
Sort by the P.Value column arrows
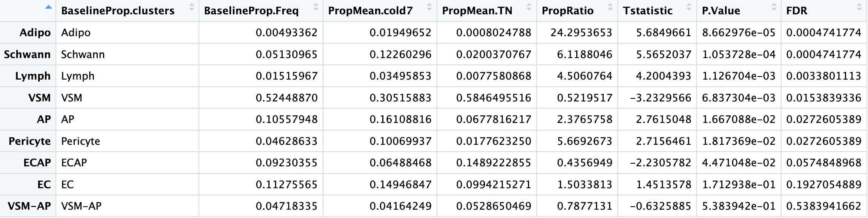(774, 7)
